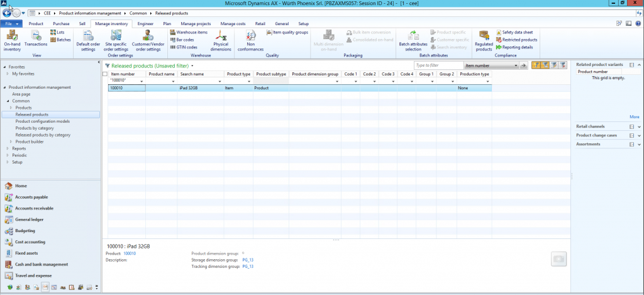Open Warehouse items

[x=189, y=32]
